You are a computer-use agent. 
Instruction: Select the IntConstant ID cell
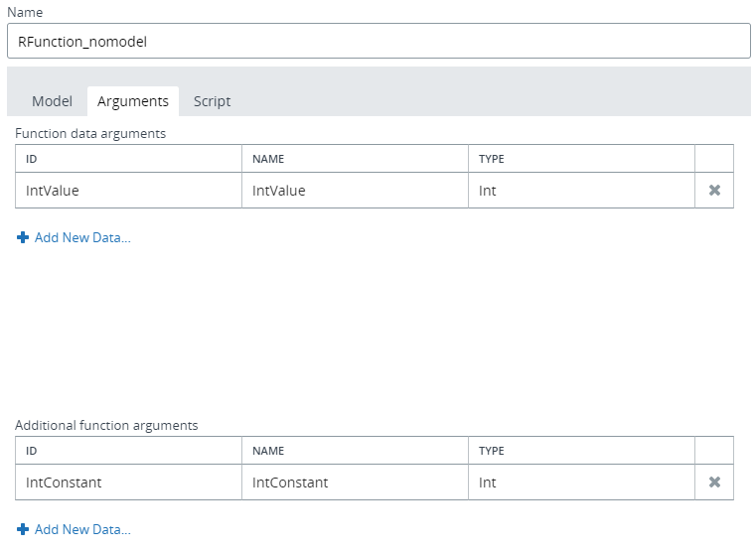pos(128,483)
